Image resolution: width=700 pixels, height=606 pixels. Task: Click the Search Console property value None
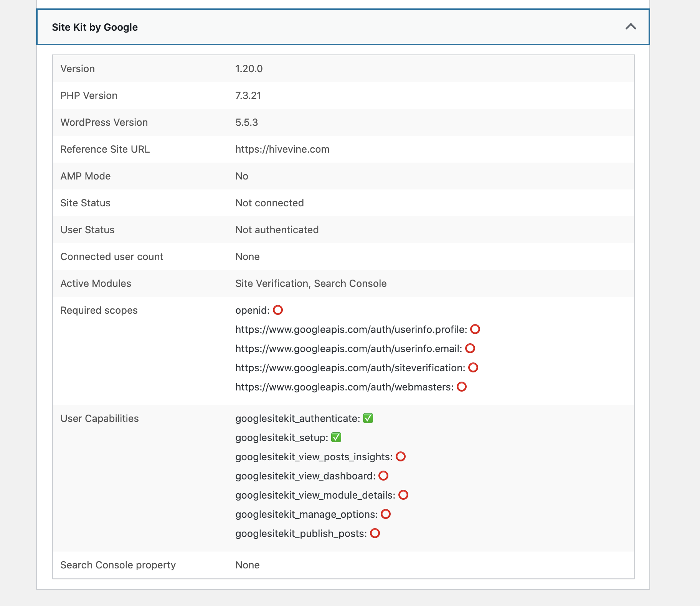[x=248, y=565]
